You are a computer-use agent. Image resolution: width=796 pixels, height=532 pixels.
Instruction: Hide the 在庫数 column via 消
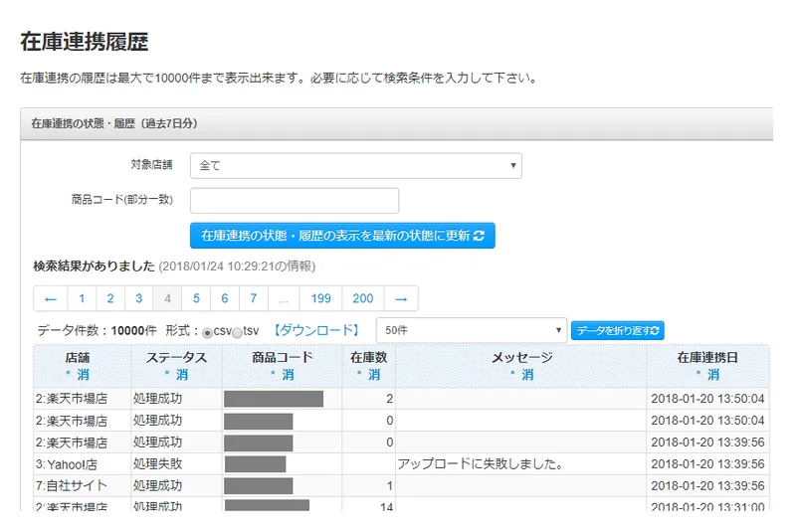[x=374, y=375]
